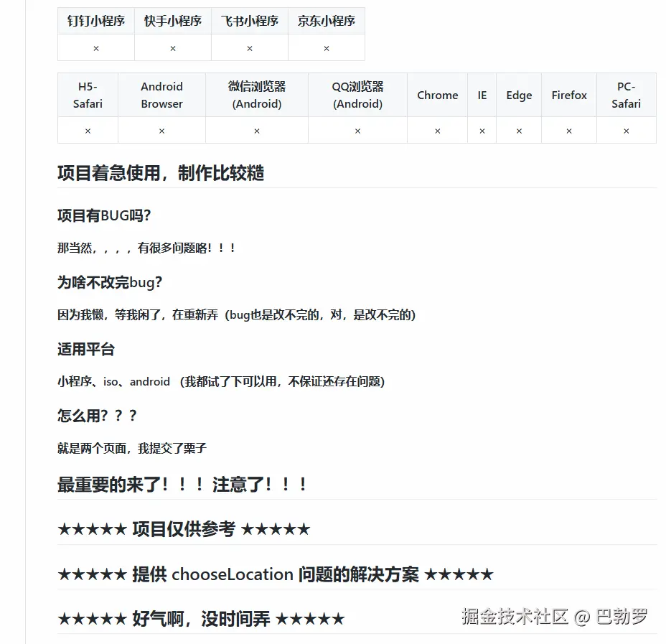Click the × mark under 京东小程序
Screen dimensions: 666x644
[x=327, y=48]
